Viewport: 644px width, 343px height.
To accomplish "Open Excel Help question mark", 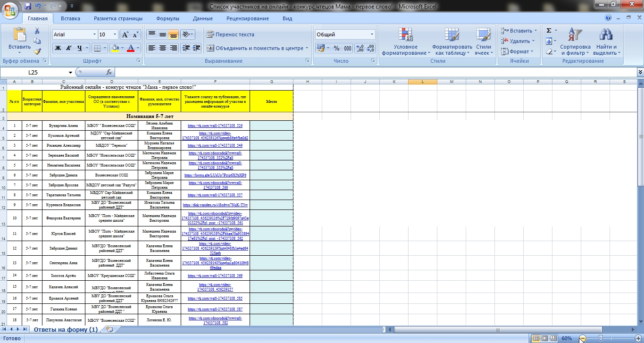I will tap(608, 18).
